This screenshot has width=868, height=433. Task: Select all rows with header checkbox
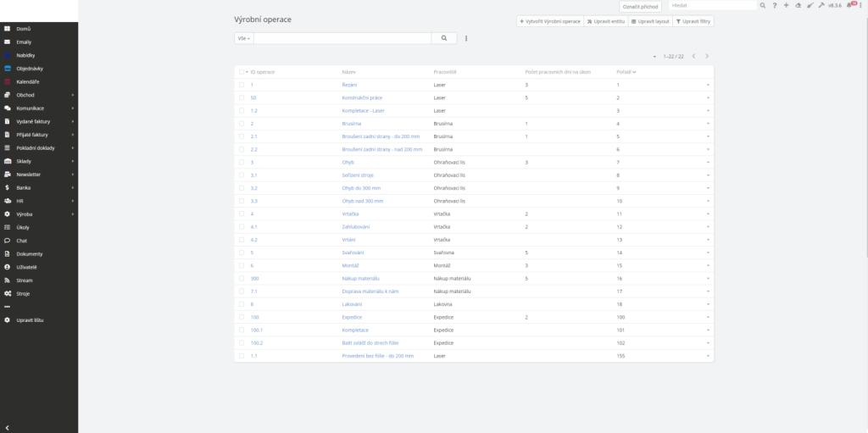(241, 72)
